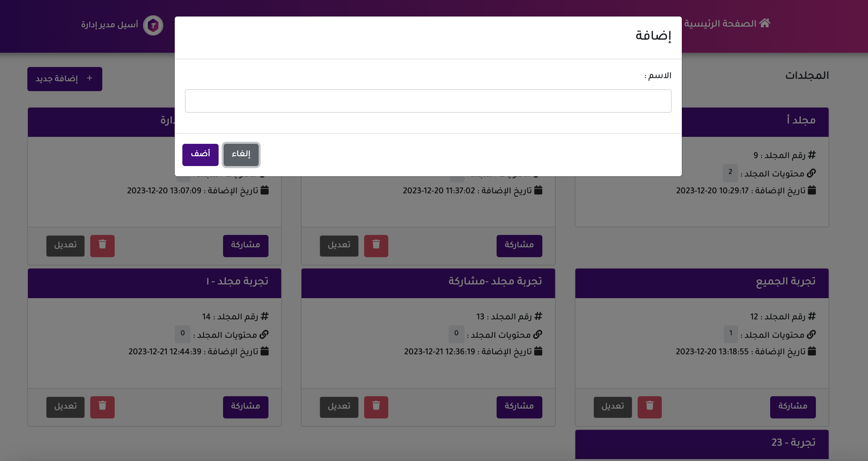The image size is (868, 461).
Task: Cancel the dialog with إلغاء button
Action: click(241, 155)
